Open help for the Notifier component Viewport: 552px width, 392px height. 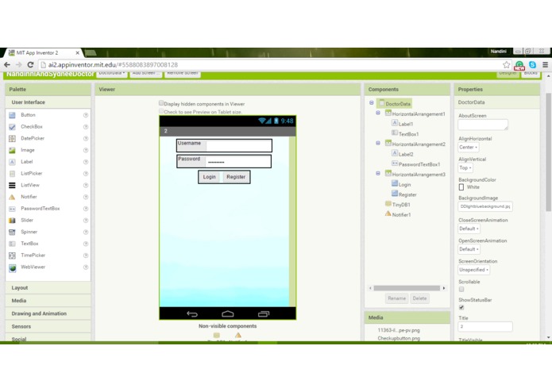(x=86, y=197)
